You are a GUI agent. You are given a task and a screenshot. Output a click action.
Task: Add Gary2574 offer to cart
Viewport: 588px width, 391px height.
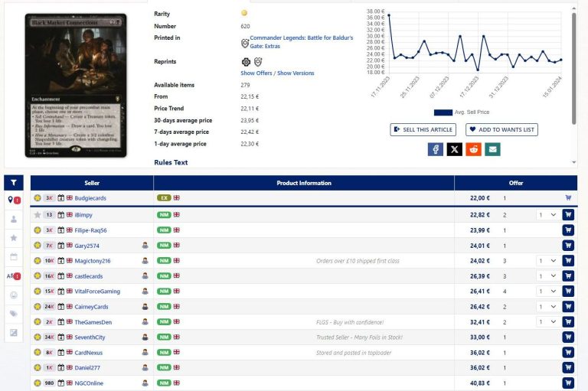coord(568,246)
